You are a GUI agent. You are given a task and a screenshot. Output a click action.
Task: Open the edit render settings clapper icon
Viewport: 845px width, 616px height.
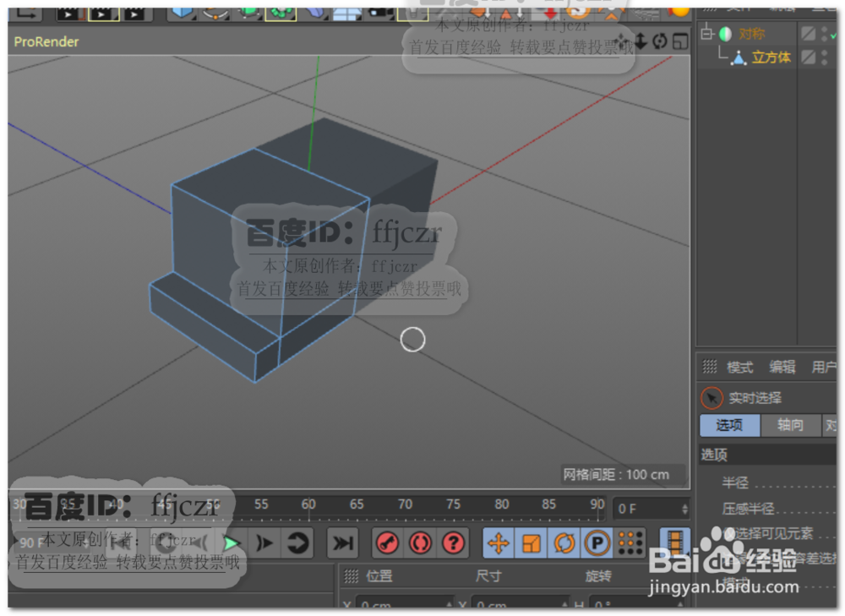tap(134, 14)
